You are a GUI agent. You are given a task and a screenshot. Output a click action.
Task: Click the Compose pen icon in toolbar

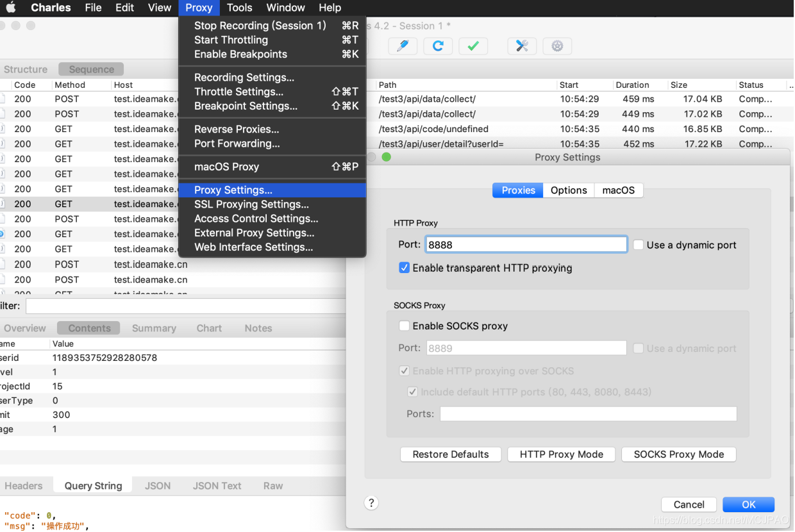point(403,46)
